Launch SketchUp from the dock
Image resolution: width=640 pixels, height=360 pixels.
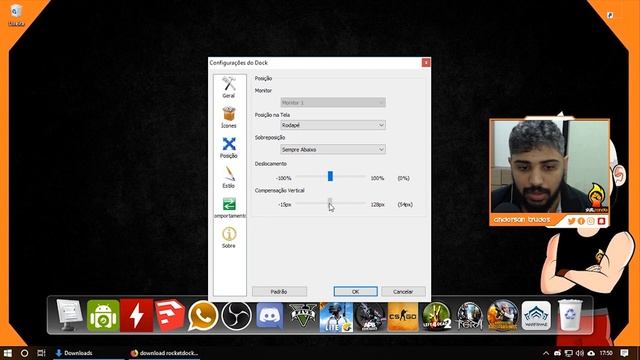coord(169,316)
